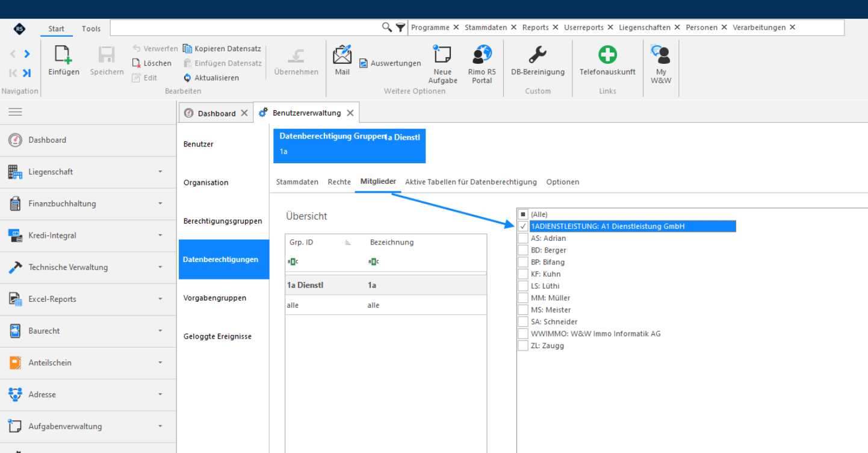868x453 pixels.
Task: Expand the Liegenschaft sidebar section
Action: point(160,172)
